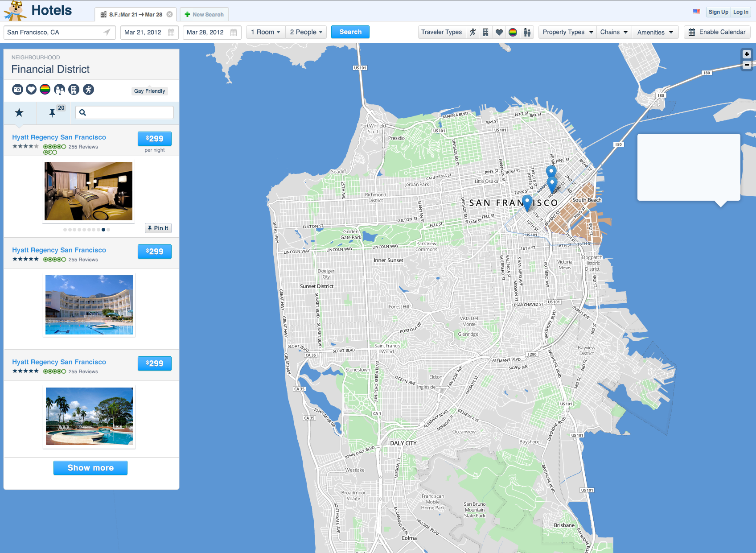Click the family icon in Financial District panel
The width and height of the screenshot is (756, 553).
(59, 90)
